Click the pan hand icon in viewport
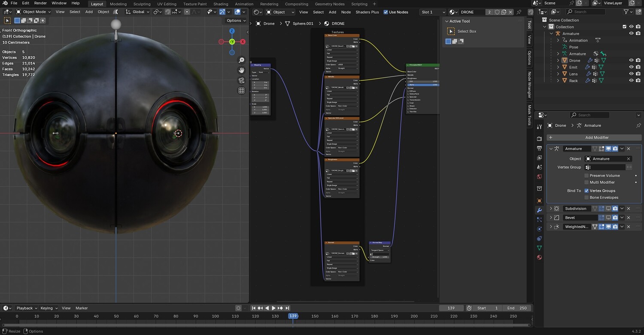This screenshot has width=644, height=335. pyautogui.click(x=241, y=70)
